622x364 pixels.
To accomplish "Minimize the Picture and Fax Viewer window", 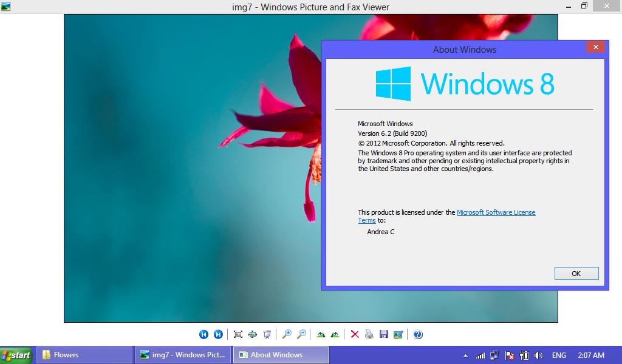I will [569, 6].
